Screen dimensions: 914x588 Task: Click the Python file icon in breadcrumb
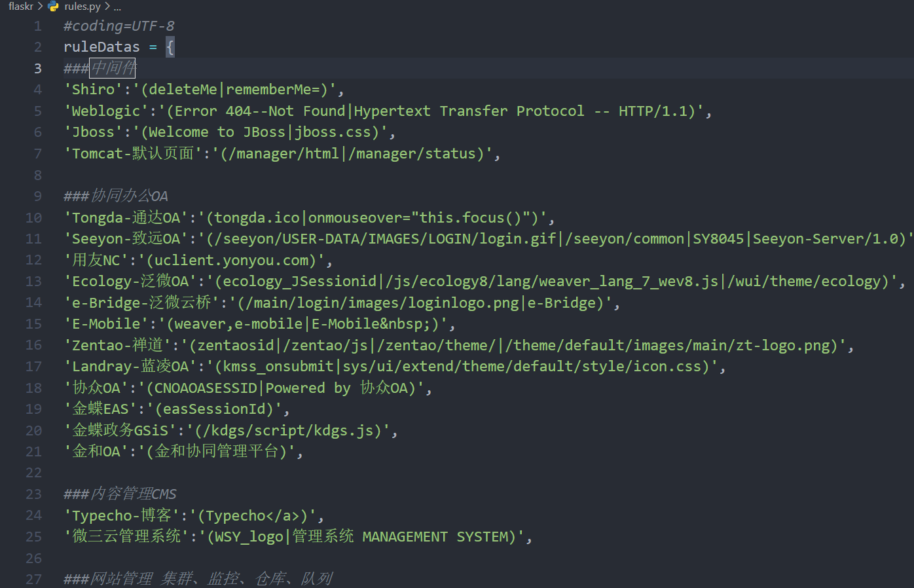(54, 7)
